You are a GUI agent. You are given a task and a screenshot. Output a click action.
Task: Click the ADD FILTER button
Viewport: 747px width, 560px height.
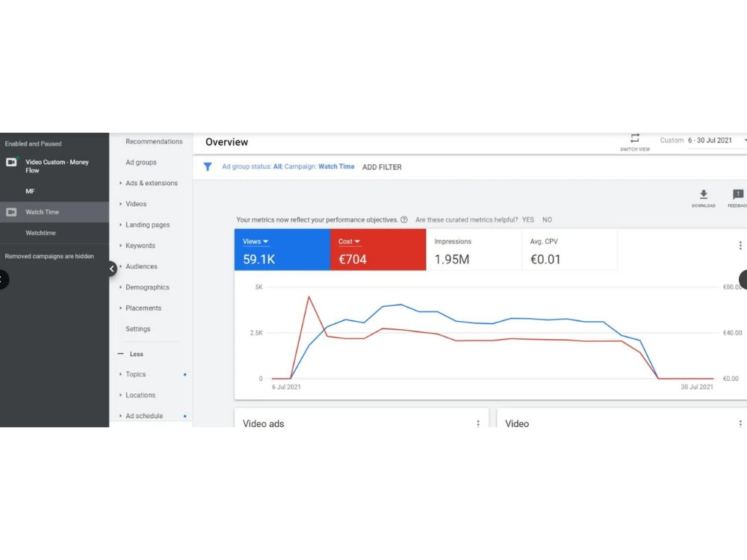pos(382,167)
